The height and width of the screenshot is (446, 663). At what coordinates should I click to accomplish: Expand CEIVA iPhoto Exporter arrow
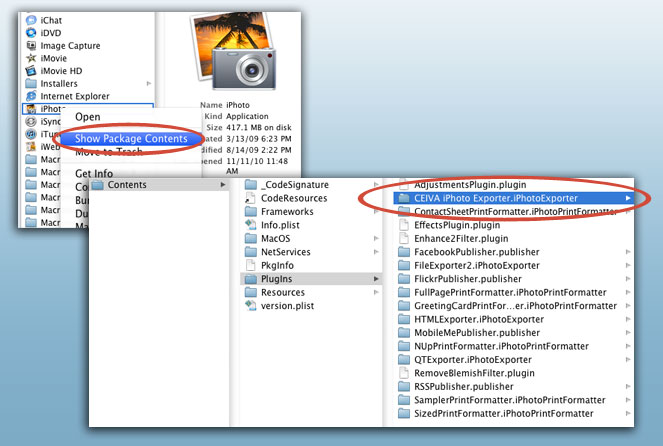click(x=628, y=198)
